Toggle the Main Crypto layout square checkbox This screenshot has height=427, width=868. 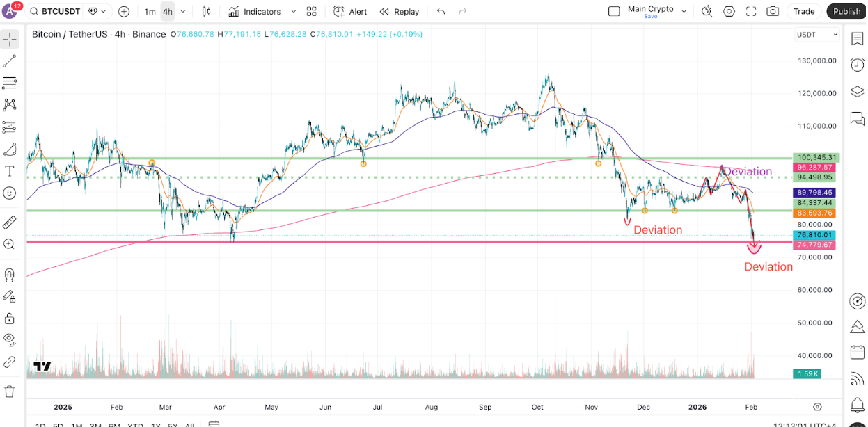point(613,11)
